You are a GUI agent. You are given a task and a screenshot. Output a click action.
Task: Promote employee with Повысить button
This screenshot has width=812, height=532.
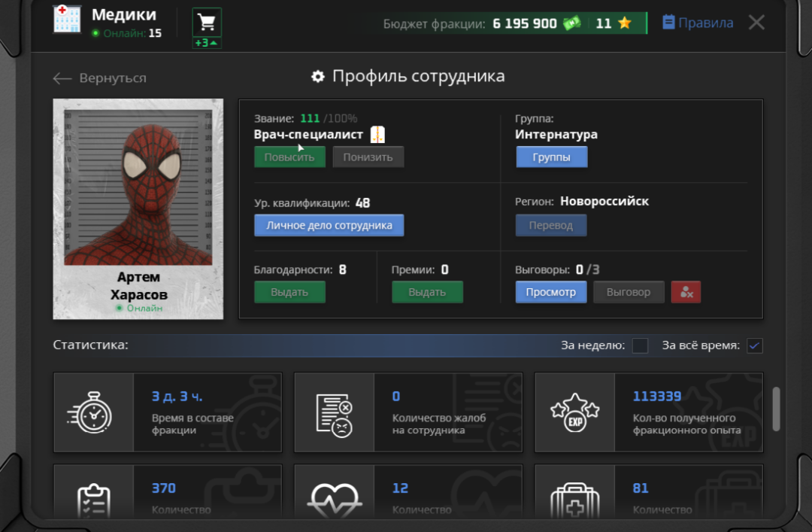point(289,157)
